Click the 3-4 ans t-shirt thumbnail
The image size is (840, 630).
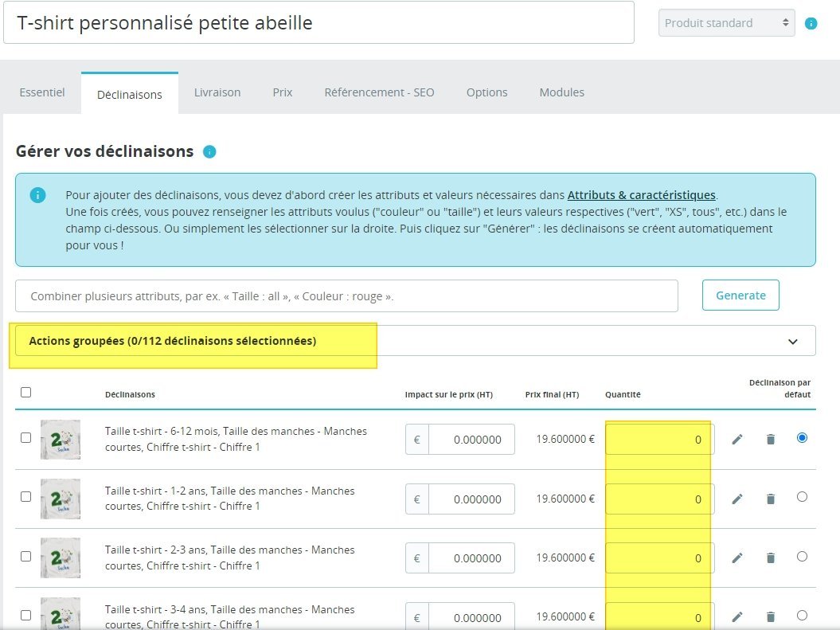61,614
